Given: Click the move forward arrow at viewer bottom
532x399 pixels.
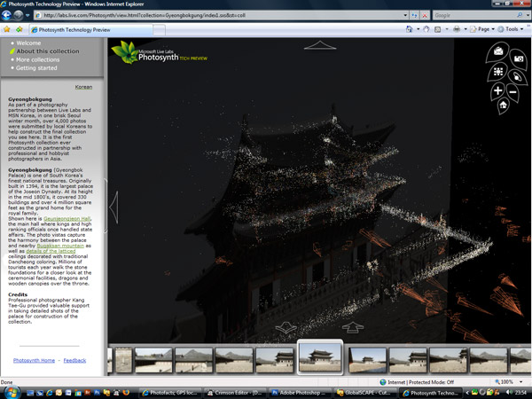Looking at the screenshot, I should tap(353, 327).
